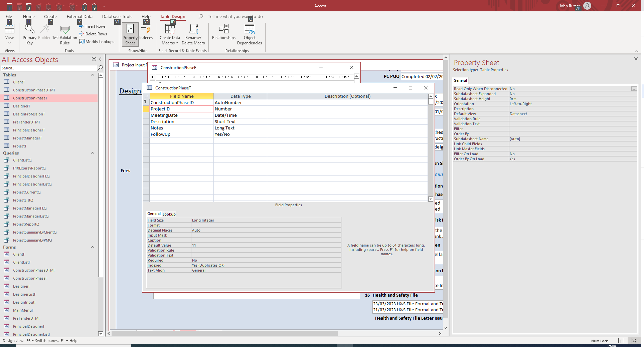
Task: Open Rename/Delete Macro
Action: point(193,33)
